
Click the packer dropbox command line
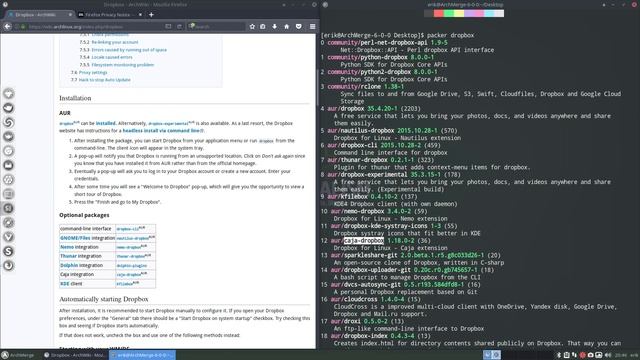click(x=397, y=36)
